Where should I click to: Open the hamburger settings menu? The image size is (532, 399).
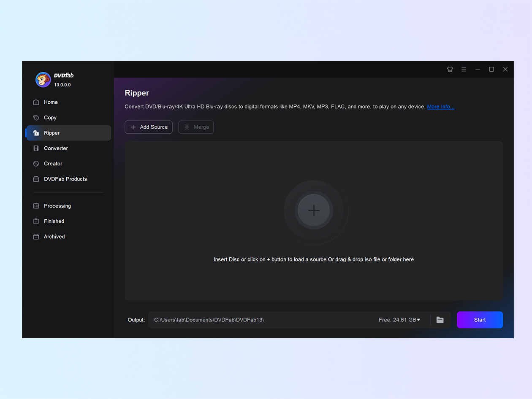tap(464, 69)
